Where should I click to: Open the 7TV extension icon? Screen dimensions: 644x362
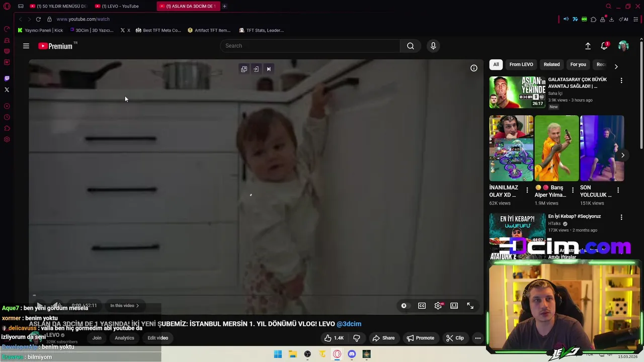[575, 19]
